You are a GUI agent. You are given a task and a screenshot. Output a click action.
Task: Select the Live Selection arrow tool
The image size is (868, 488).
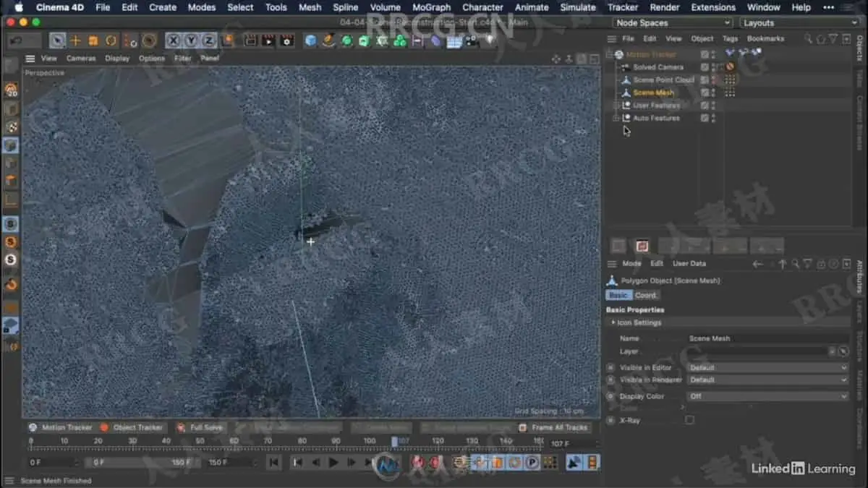(x=58, y=40)
